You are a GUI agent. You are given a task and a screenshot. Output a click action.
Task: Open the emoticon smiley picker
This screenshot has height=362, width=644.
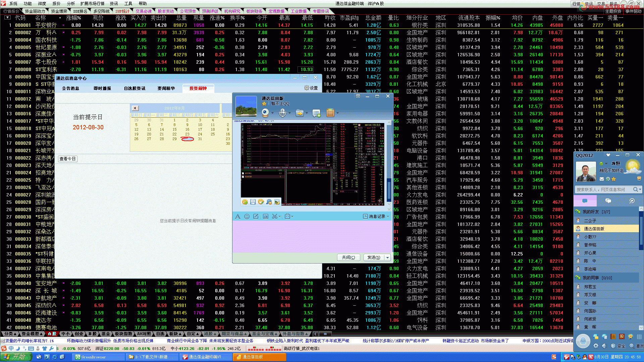point(247,217)
